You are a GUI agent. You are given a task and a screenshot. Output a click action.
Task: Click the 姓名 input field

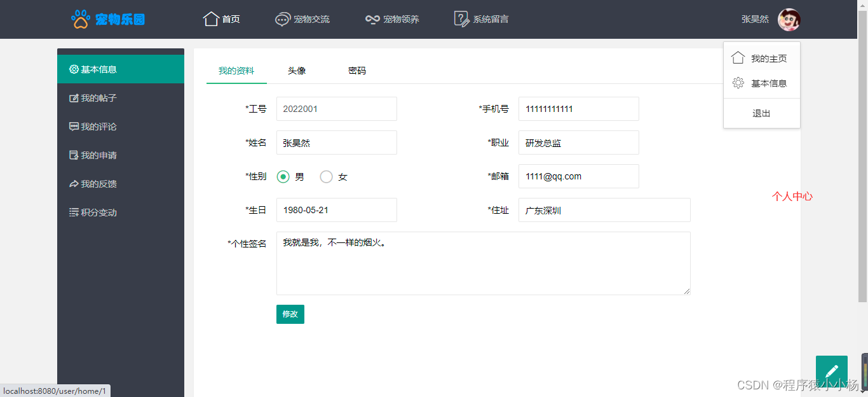click(337, 143)
